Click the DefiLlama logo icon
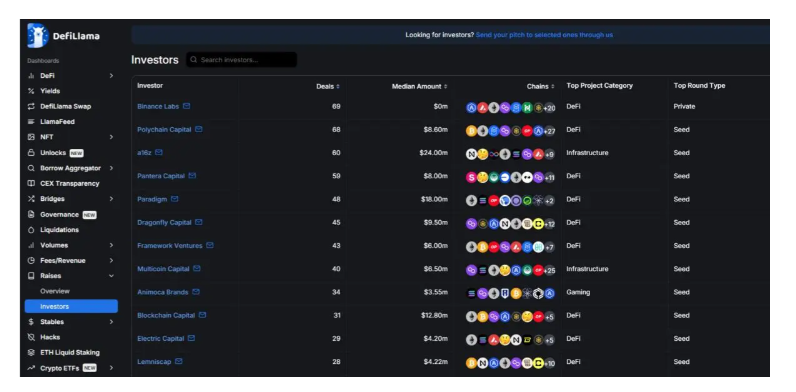 point(38,36)
